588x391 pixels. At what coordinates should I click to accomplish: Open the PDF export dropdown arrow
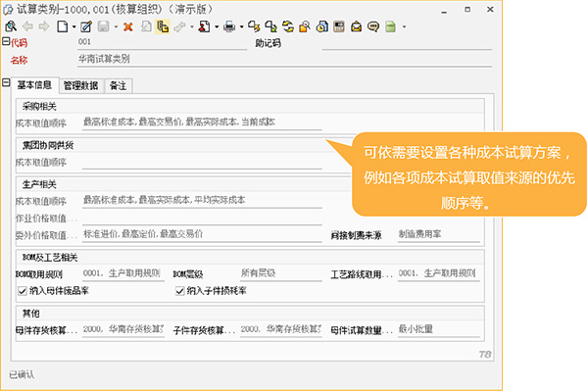217,27
